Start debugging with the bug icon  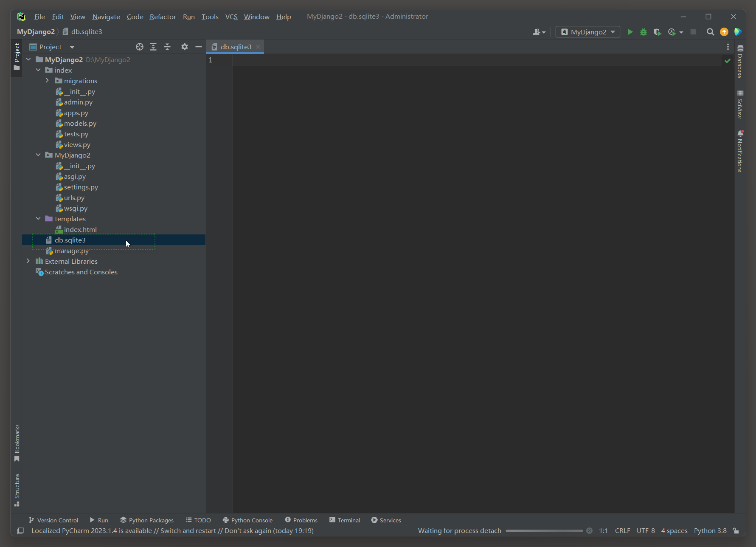coord(644,32)
